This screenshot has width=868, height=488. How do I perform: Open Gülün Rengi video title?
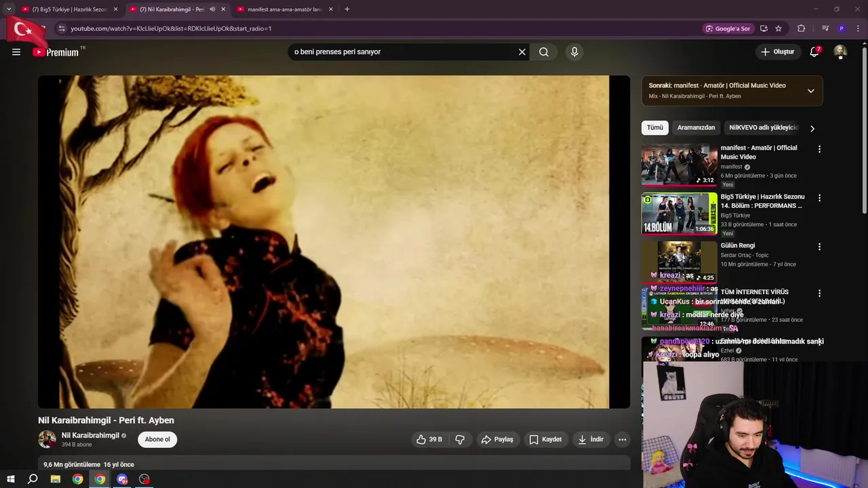(738, 246)
